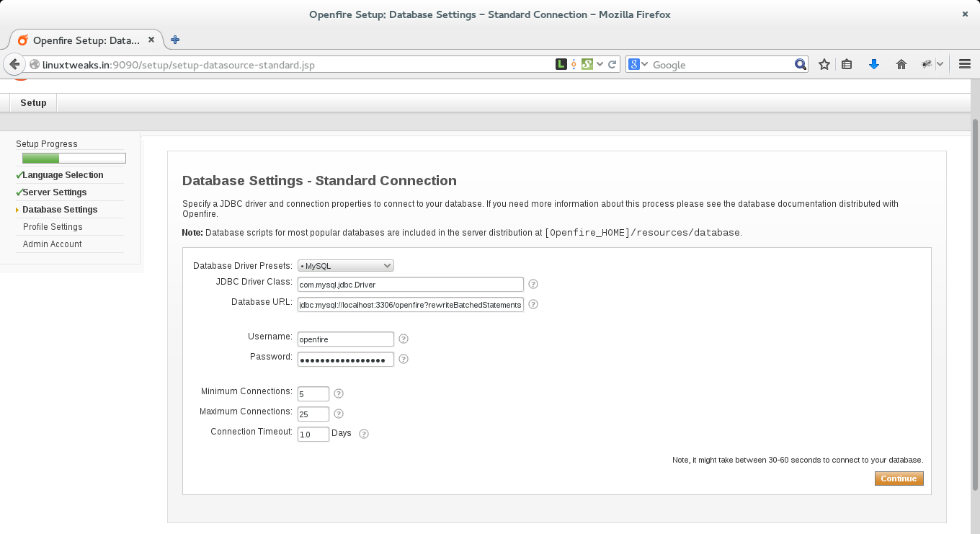Click the Setup Progress bar
This screenshot has height=534, width=980.
coord(74,159)
